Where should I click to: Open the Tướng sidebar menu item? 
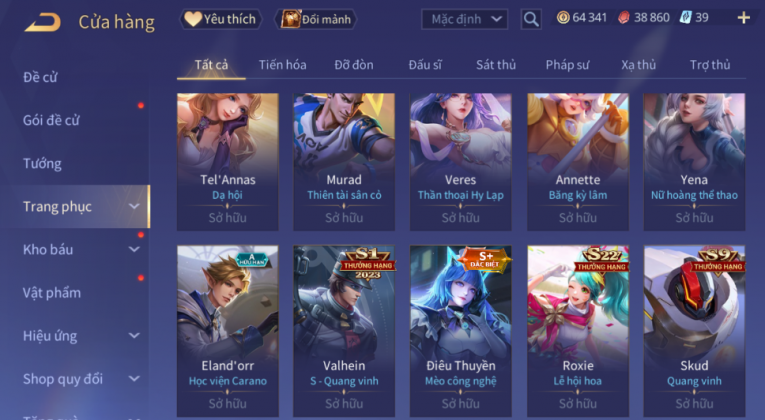42,163
